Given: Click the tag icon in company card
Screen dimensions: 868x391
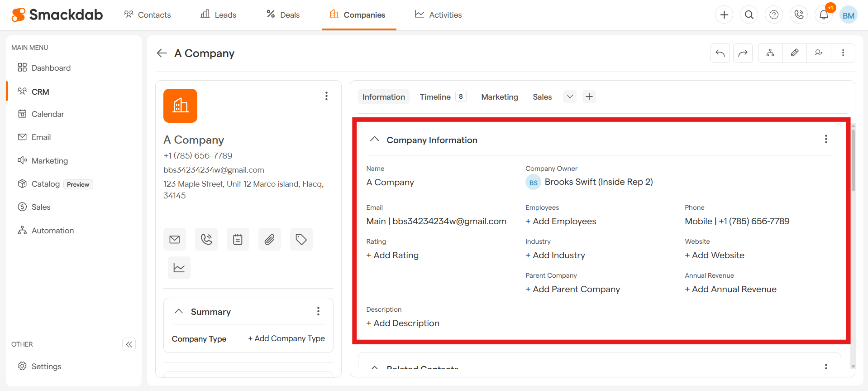Looking at the screenshot, I should point(301,239).
